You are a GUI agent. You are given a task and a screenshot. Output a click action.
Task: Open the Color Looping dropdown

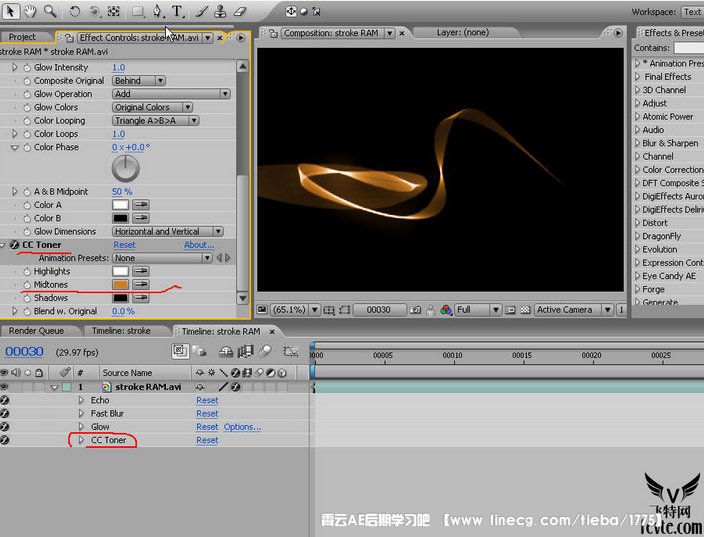pos(155,121)
